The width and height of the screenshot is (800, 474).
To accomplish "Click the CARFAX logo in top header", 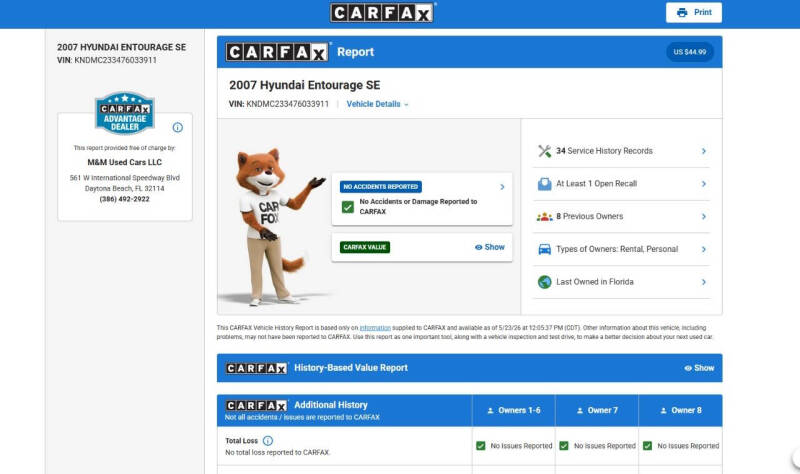I will (x=383, y=13).
